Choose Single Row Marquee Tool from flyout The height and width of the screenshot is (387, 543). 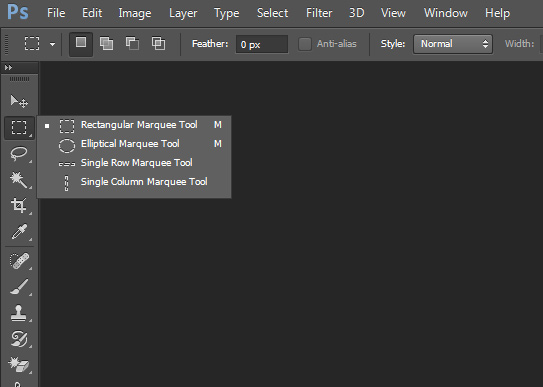134,163
